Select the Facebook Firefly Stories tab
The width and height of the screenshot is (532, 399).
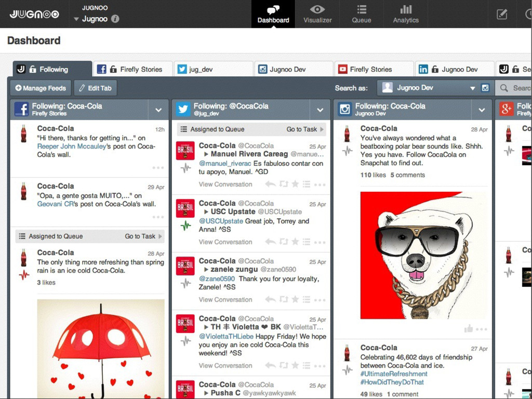(133, 69)
